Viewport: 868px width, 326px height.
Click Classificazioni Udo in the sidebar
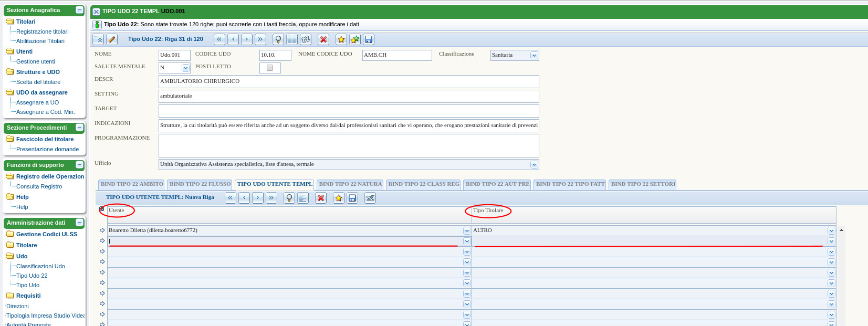coord(40,266)
